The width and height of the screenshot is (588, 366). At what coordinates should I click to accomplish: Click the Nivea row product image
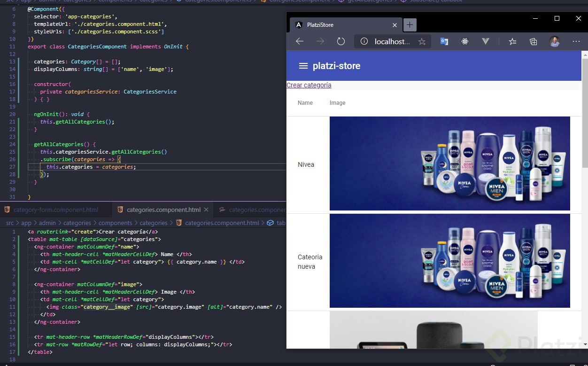tap(449, 164)
